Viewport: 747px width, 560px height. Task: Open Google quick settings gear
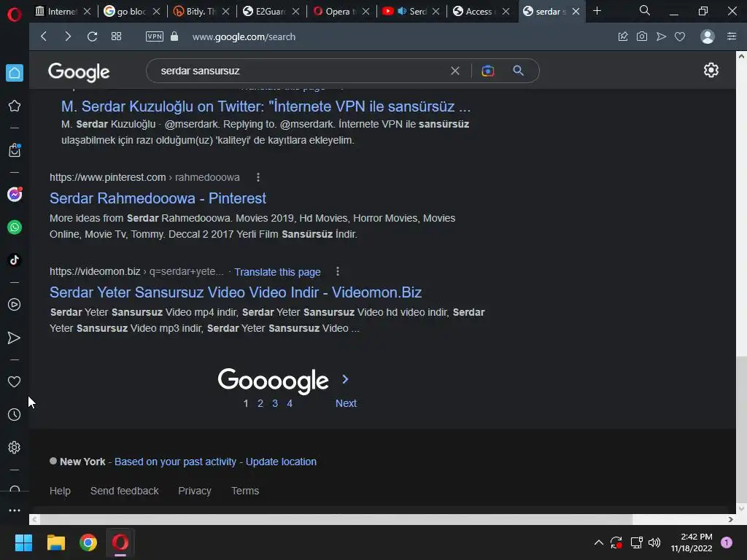tap(711, 70)
